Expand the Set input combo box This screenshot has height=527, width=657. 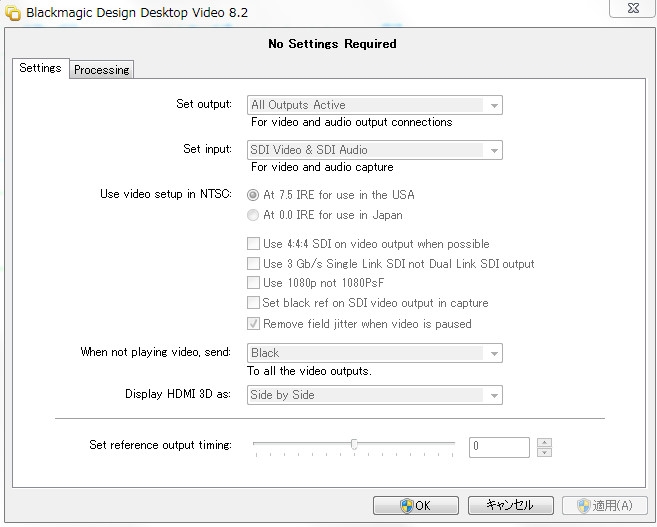coord(493,150)
